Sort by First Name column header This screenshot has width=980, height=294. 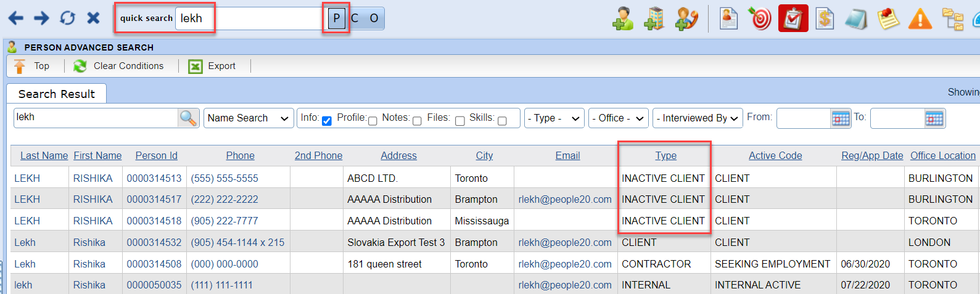point(97,156)
